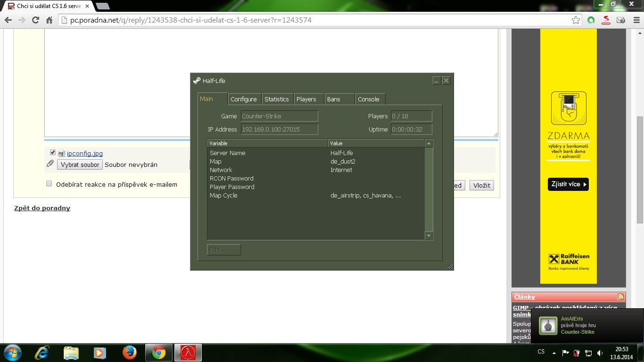This screenshot has width=644, height=362.
Task: Uncheck the ipconfig.jpg attachment checkbox
Action: coord(53,152)
